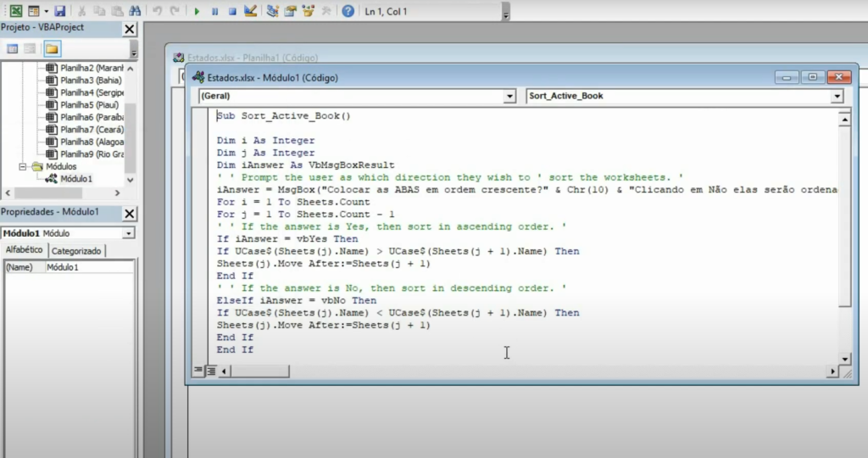Click the line 'ElseIf iAnswer = vbNo Then'
Screen dimensions: 868x458
point(296,300)
